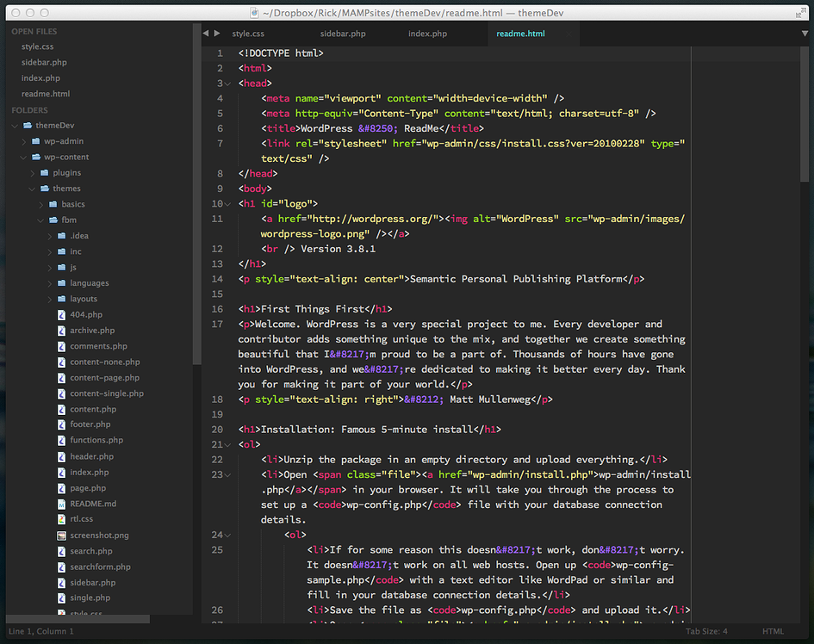Click the sidebar horizontal scrollbar
This screenshot has width=814, height=644.
point(78,619)
